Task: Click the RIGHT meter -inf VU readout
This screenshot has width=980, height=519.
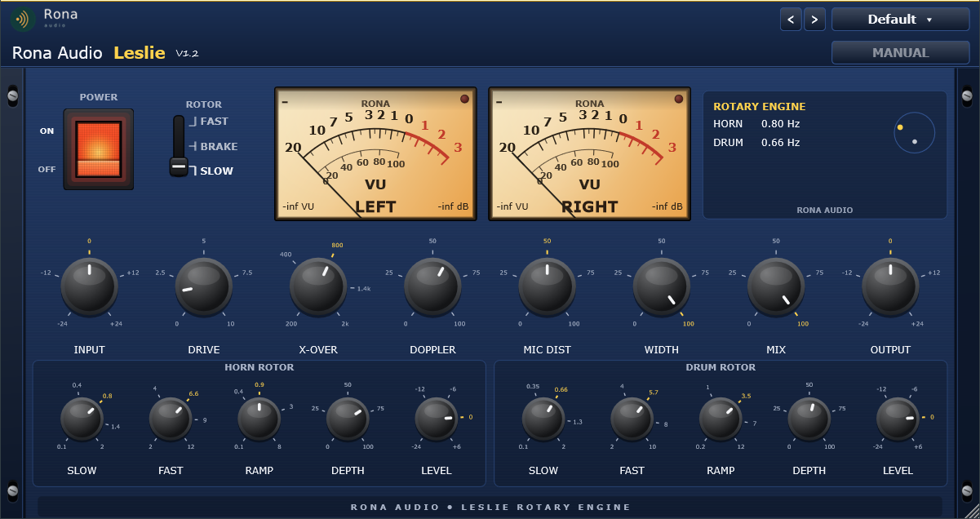Action: pyautogui.click(x=512, y=206)
